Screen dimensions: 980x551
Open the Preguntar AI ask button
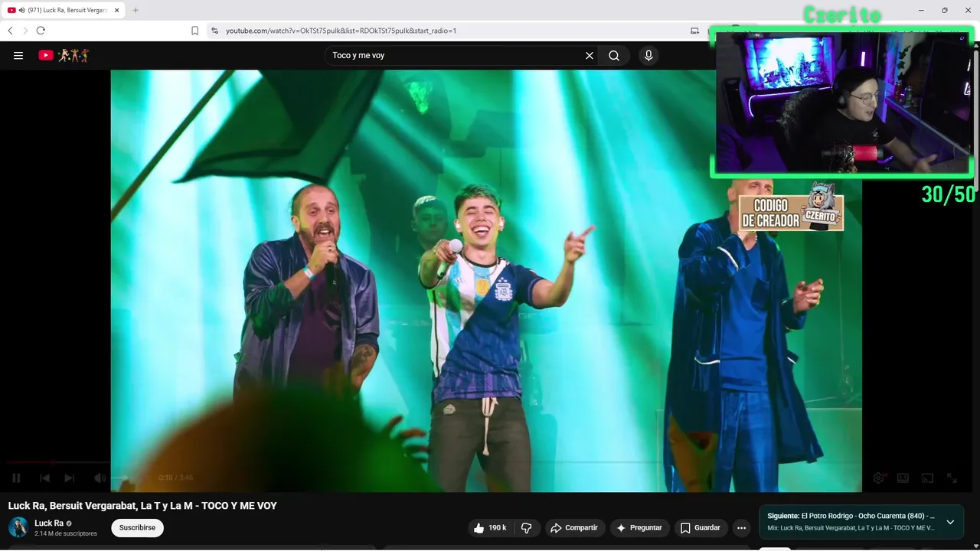click(x=640, y=528)
